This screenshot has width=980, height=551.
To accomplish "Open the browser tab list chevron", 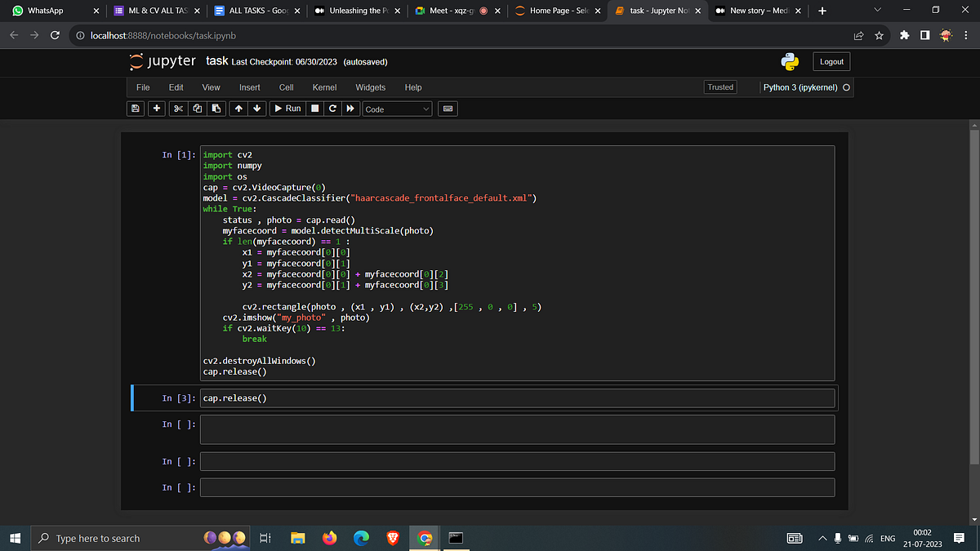I will tap(878, 11).
